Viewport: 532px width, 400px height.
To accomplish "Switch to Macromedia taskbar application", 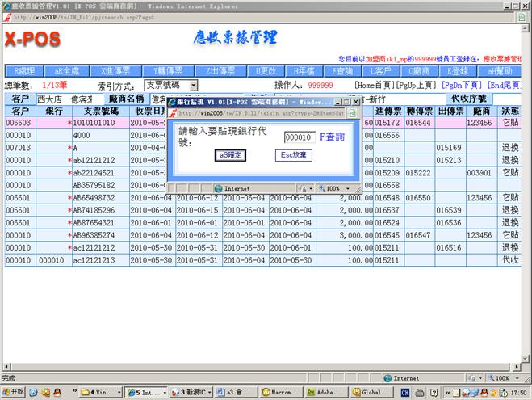I will click(277, 392).
